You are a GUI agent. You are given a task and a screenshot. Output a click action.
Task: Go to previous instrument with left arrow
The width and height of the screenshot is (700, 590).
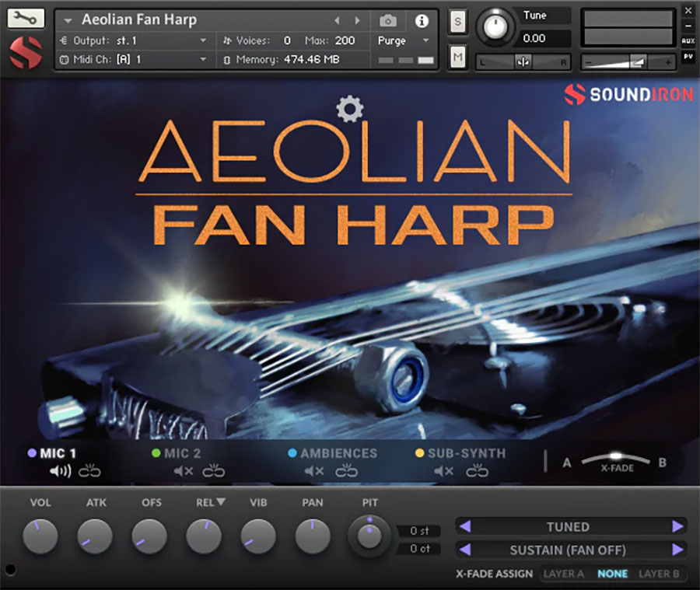337,20
